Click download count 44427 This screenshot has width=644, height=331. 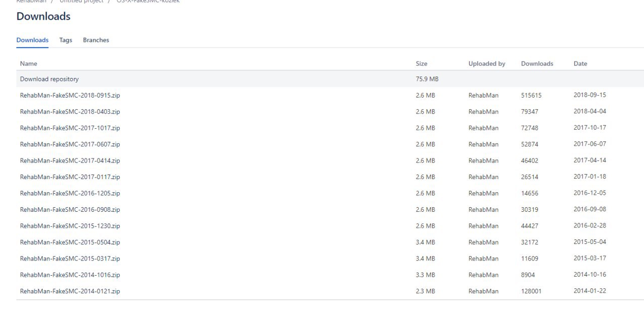tap(530, 226)
